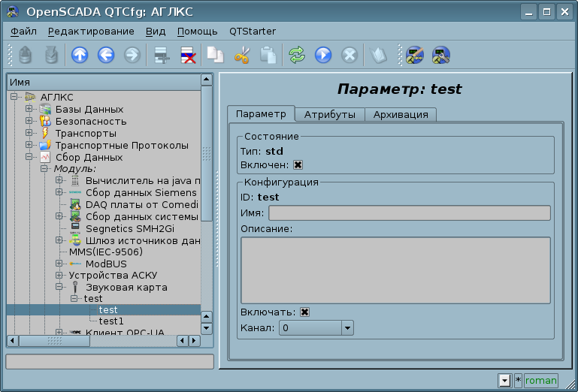Open the 'Редактирование' menu

[x=90, y=32]
